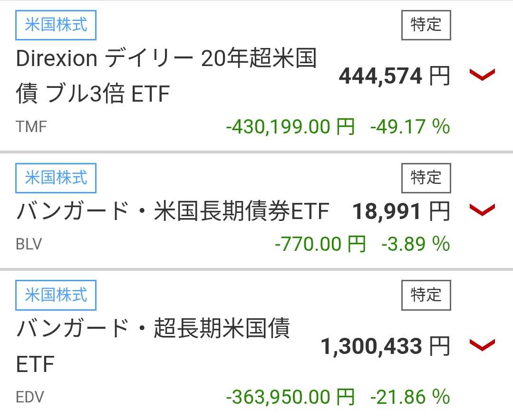Image resolution: width=513 pixels, height=420 pixels.
Task: Click the 特定 account label beside EDV value
Action: (426, 295)
